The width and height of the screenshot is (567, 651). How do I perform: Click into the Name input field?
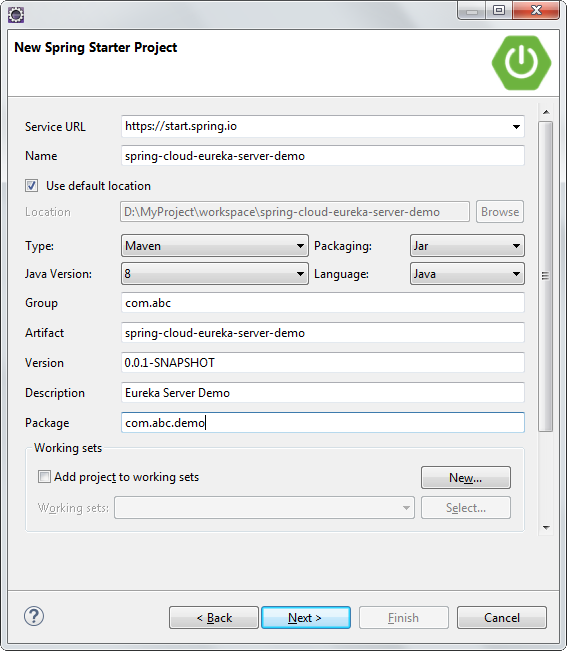tap(323, 156)
